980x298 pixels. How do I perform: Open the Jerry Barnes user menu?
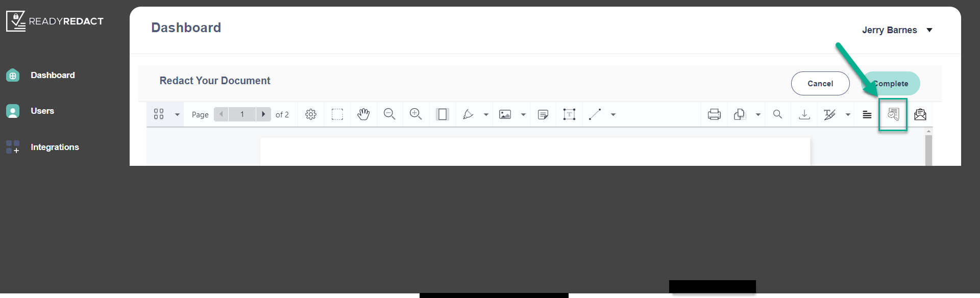click(x=897, y=30)
